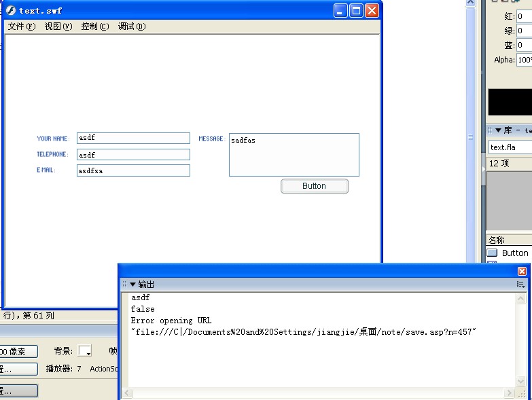Image resolution: width=532 pixels, height=400 pixels.
Task: Collapse the 库 library panel
Action: click(498, 130)
